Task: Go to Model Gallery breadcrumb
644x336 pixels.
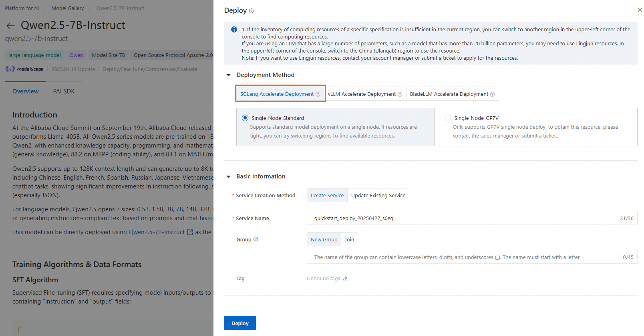Action: [68, 8]
